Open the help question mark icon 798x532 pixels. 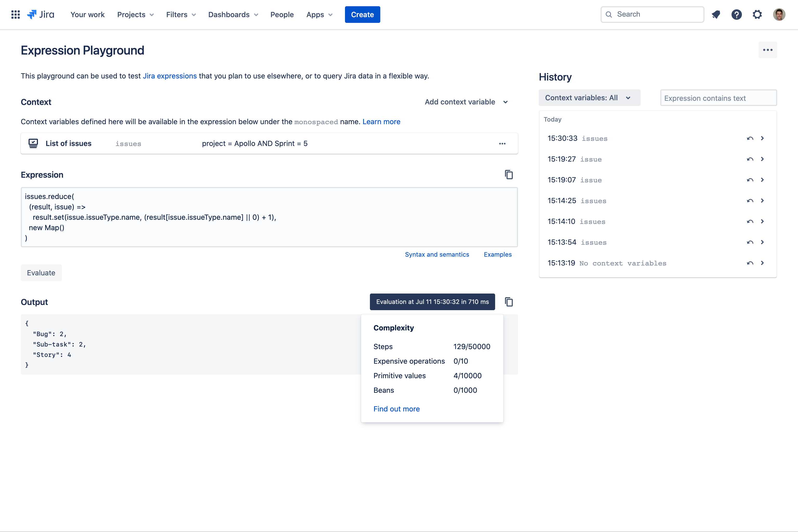[736, 15]
